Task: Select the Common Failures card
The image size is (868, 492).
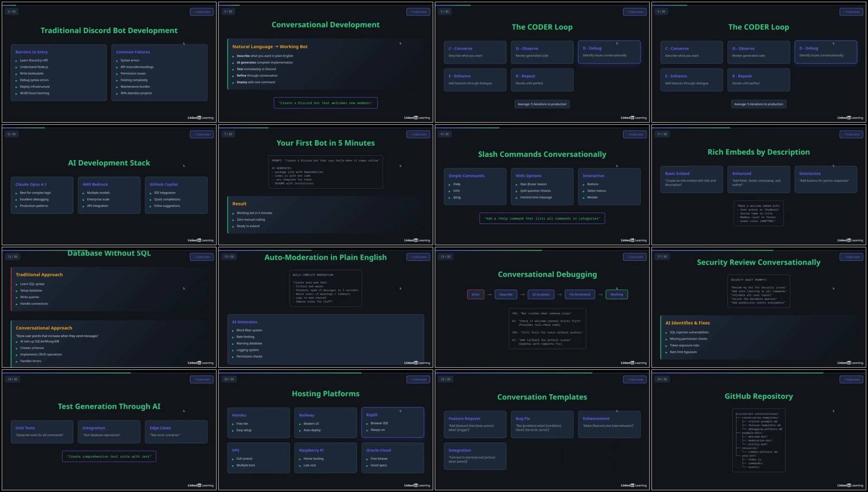Action: point(159,73)
